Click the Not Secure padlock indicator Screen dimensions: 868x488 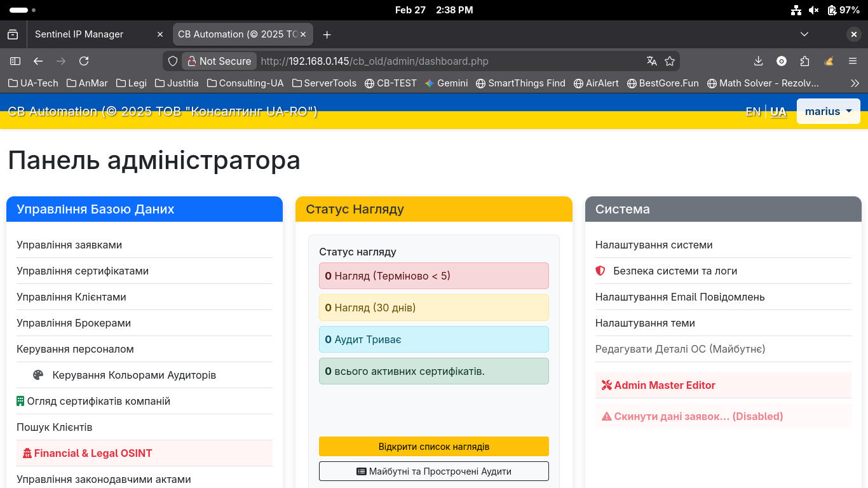click(219, 61)
